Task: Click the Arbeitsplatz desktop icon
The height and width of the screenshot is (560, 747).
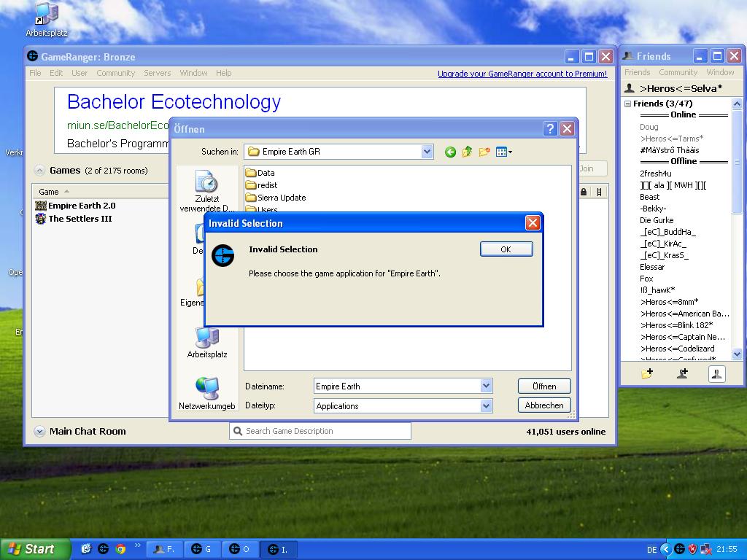Action: 47,16
